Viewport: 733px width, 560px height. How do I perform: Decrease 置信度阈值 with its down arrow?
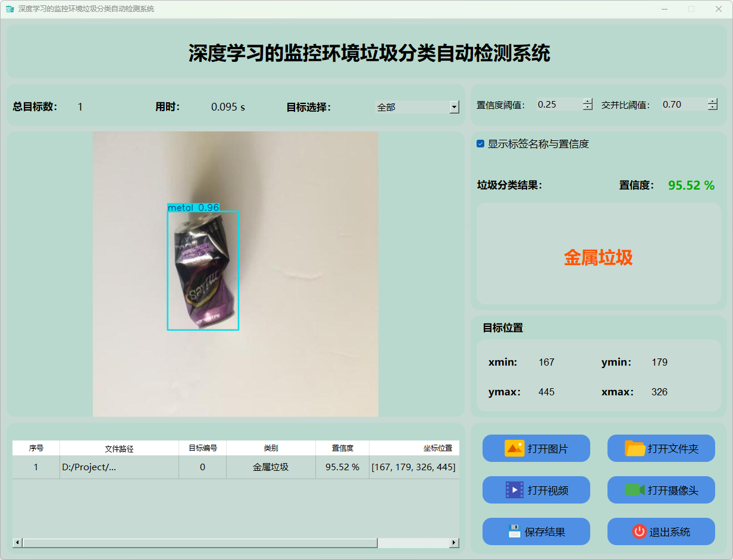tap(588, 108)
